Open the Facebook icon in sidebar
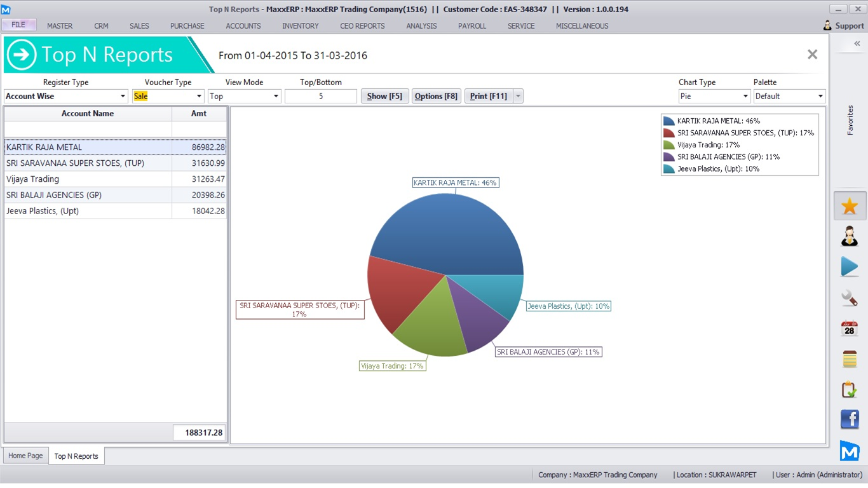This screenshot has height=488, width=868. coord(850,419)
